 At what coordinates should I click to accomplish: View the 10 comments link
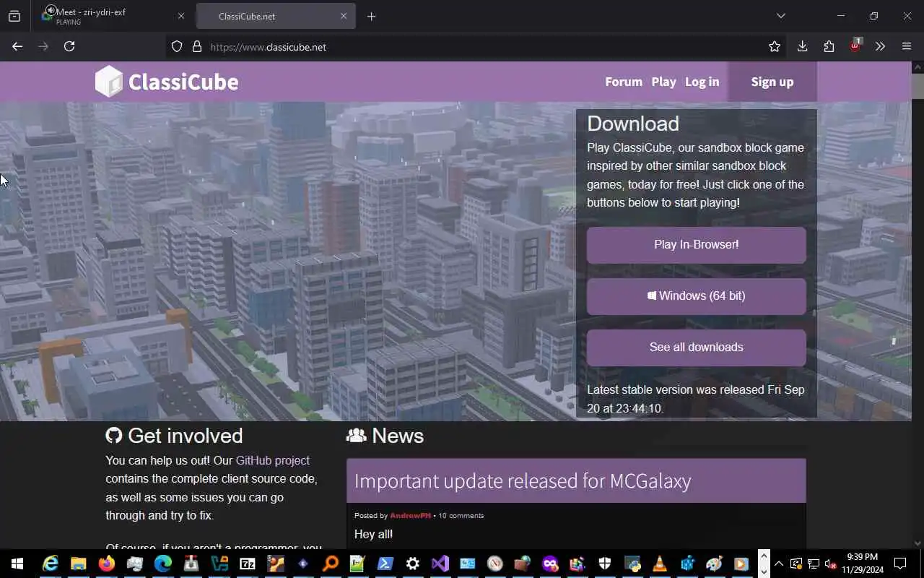(461, 515)
